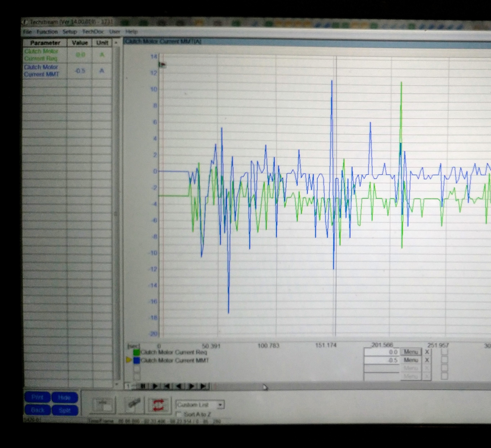Open Menu for Clutch Motor Current Req

pyautogui.click(x=411, y=352)
